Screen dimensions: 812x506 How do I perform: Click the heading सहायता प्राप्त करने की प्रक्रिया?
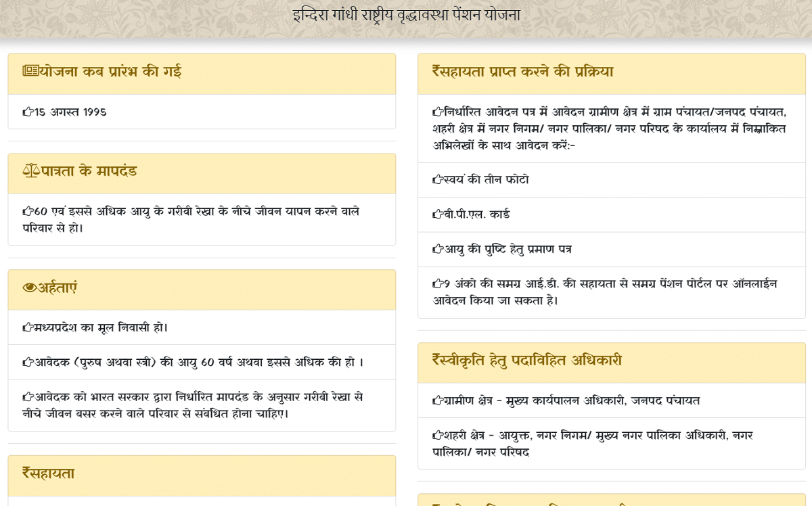coord(528,71)
